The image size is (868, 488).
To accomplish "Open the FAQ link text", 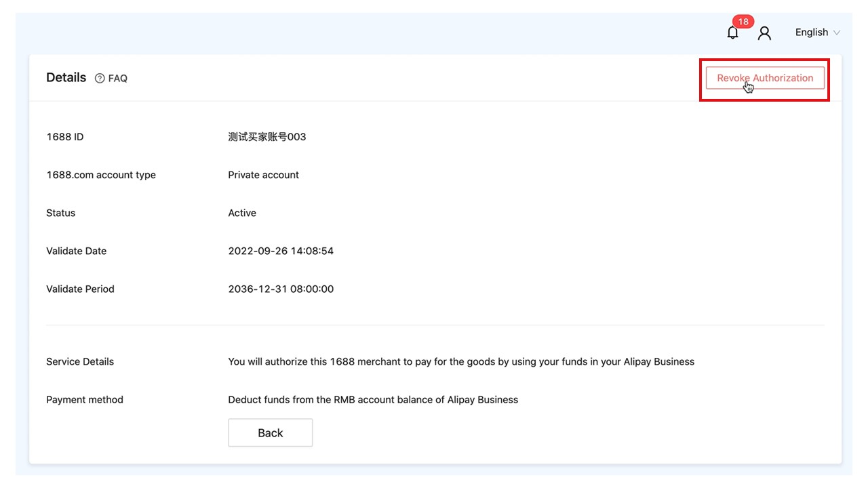I will coord(118,79).
